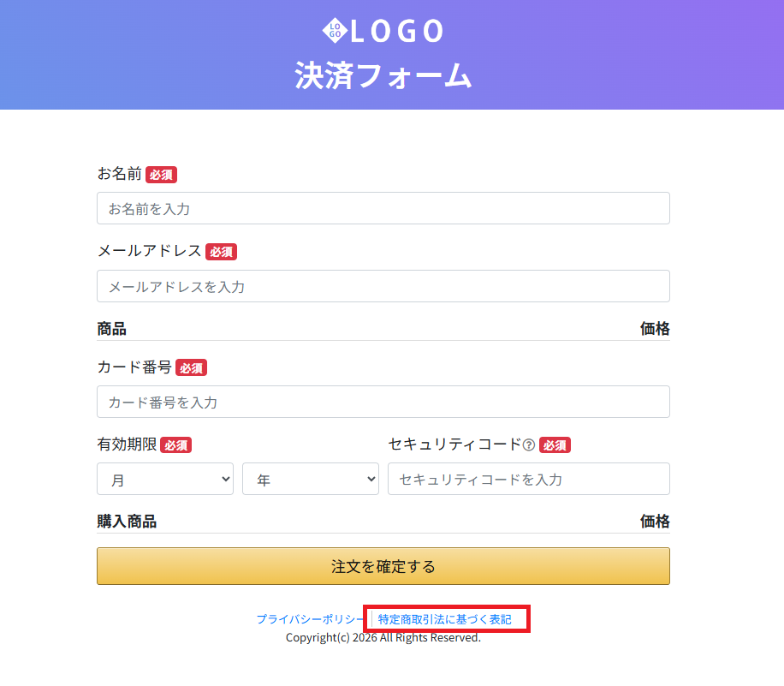Click the Copyright footer text
The image size is (784, 686).
(x=383, y=638)
